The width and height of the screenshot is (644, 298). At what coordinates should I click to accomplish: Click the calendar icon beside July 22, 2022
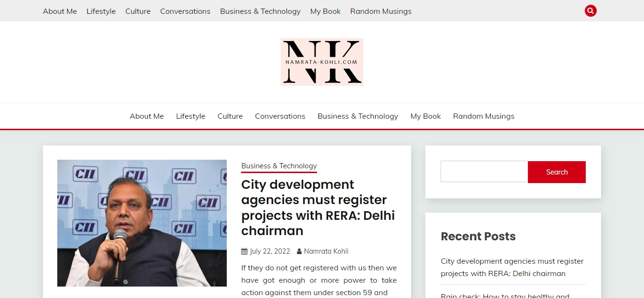tap(244, 251)
